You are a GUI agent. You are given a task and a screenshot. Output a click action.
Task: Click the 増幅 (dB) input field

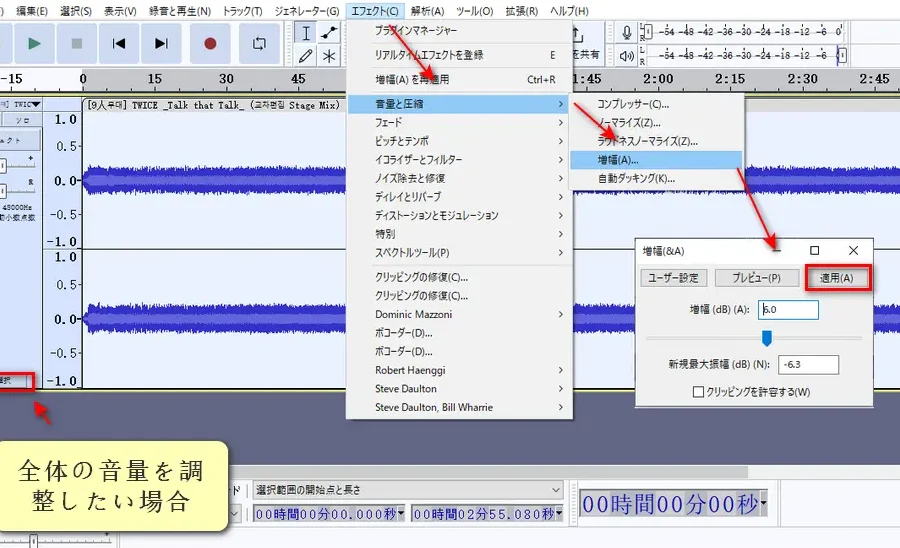pyautogui.click(x=788, y=310)
